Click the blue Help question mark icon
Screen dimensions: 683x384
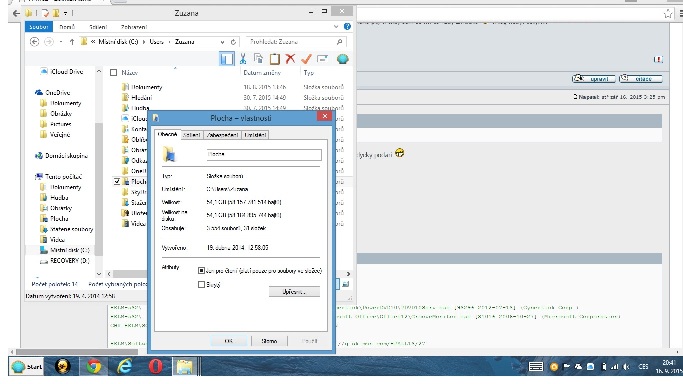click(x=347, y=27)
